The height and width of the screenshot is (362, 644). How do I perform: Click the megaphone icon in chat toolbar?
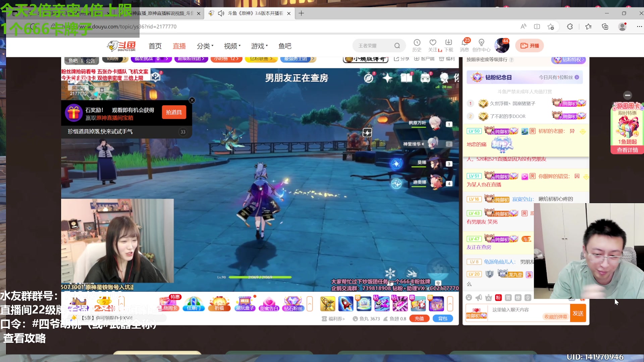pos(479,298)
